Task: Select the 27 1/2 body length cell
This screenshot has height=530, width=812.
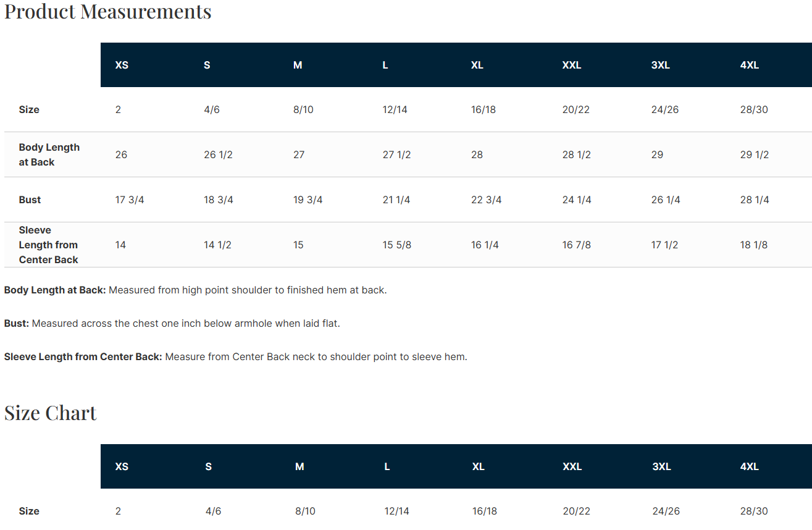Action: [x=397, y=154]
